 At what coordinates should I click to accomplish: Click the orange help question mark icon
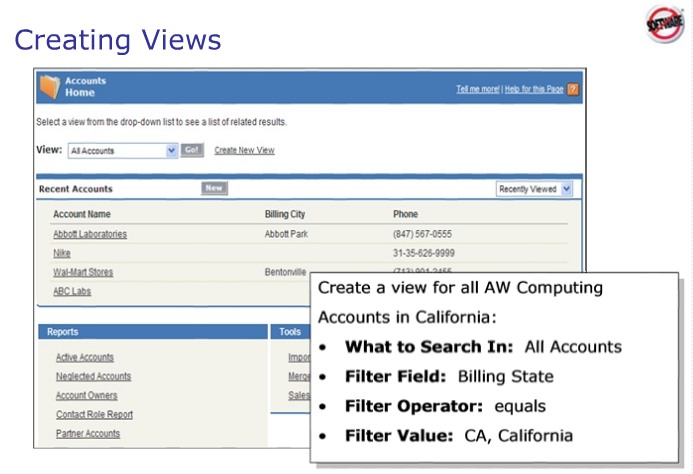572,89
